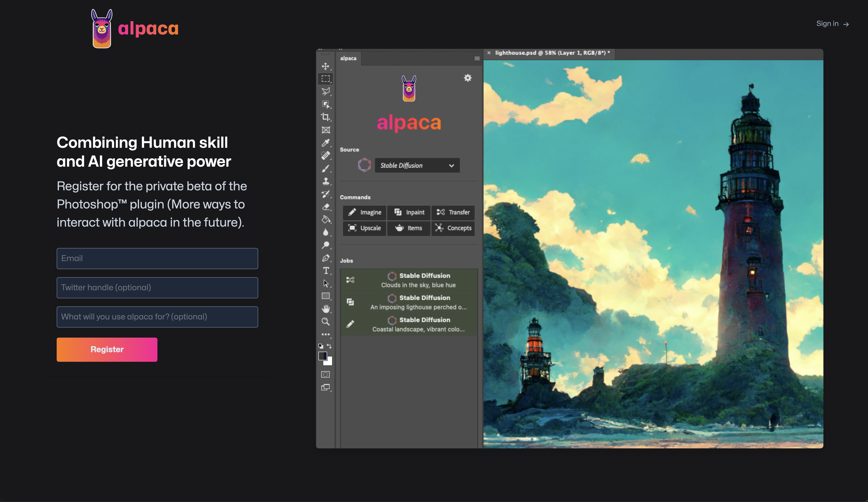Viewport: 868px width, 502px height.
Task: Select the Blur tool
Action: point(325,232)
